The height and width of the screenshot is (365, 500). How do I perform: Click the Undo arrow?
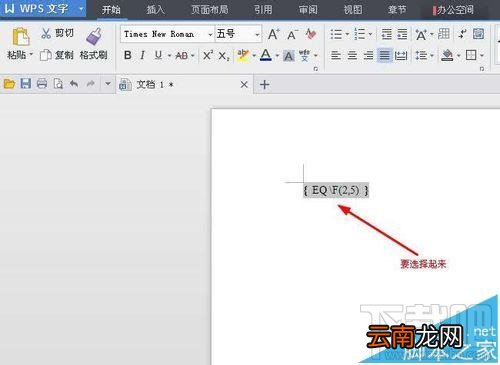(x=74, y=84)
